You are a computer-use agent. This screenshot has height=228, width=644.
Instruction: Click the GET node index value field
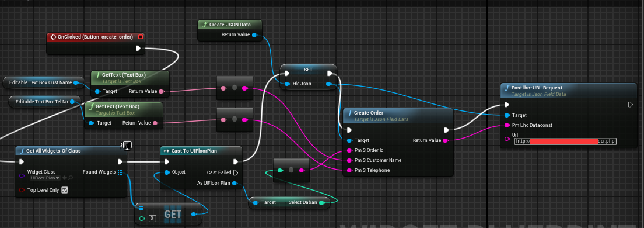click(x=152, y=219)
